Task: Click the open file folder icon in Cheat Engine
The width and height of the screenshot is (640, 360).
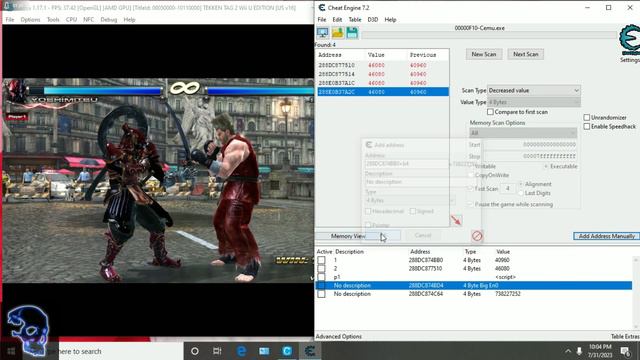Action: [338, 33]
